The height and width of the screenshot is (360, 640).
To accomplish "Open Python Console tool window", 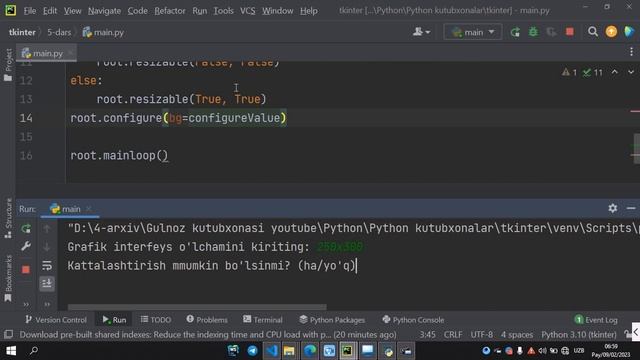I will click(x=413, y=320).
